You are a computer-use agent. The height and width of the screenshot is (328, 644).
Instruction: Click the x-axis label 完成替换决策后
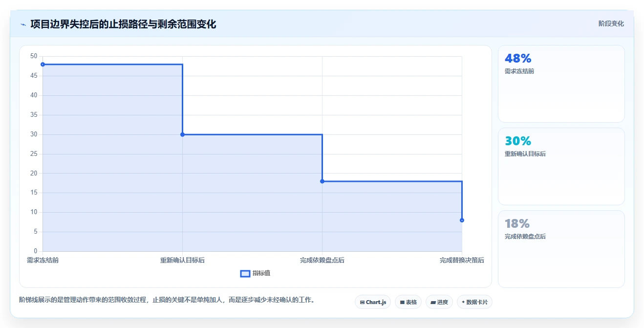tap(462, 261)
